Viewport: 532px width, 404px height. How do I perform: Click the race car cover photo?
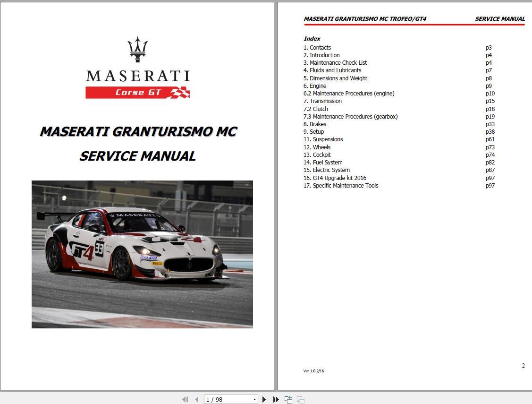pyautogui.click(x=142, y=253)
